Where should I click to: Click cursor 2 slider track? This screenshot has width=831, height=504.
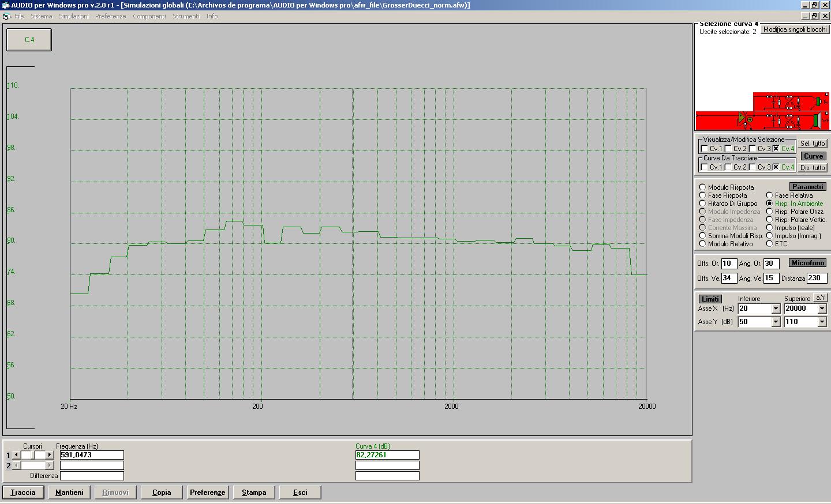point(33,465)
